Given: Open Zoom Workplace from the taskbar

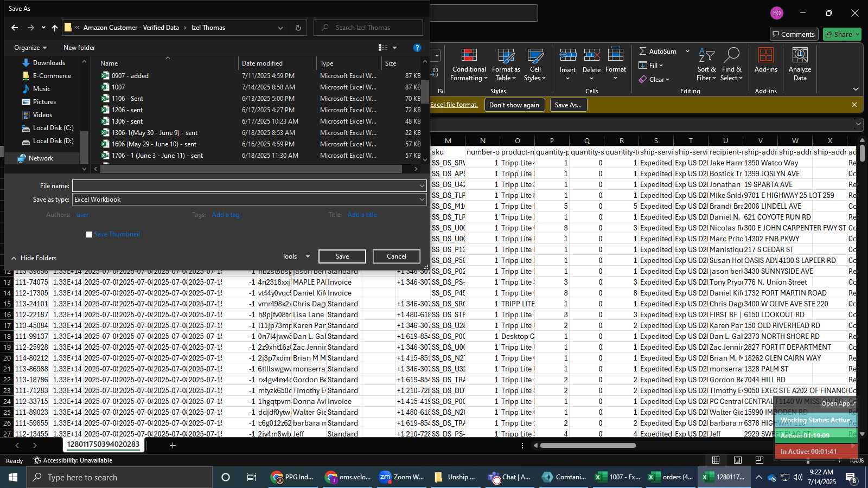Looking at the screenshot, I should [401, 477].
